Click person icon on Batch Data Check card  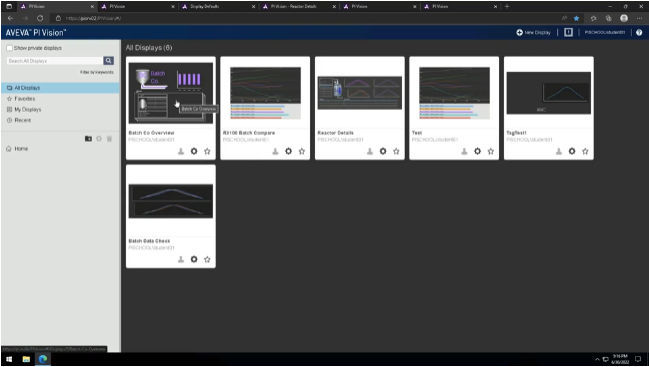(181, 259)
